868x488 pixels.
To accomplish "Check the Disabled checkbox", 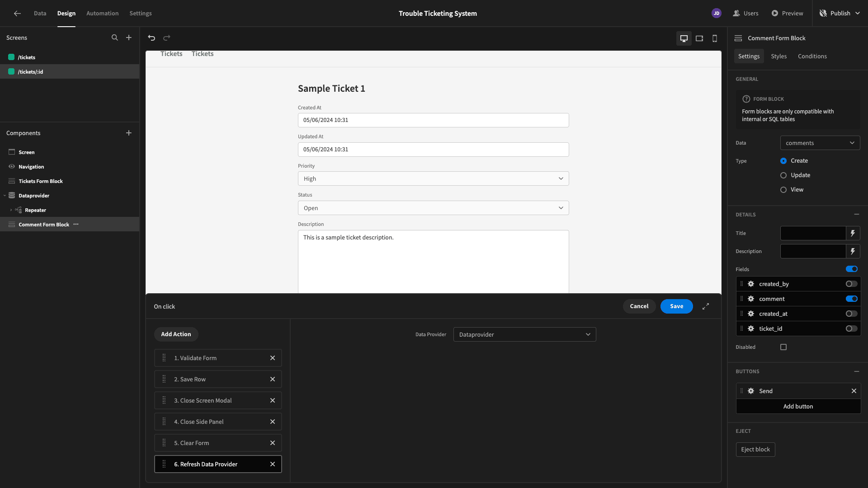I will (x=783, y=347).
